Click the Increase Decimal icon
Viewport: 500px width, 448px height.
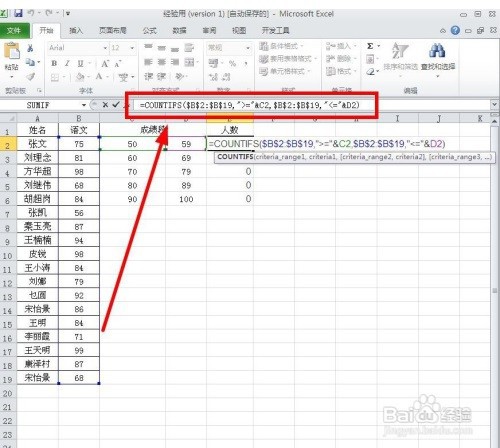coord(213,77)
